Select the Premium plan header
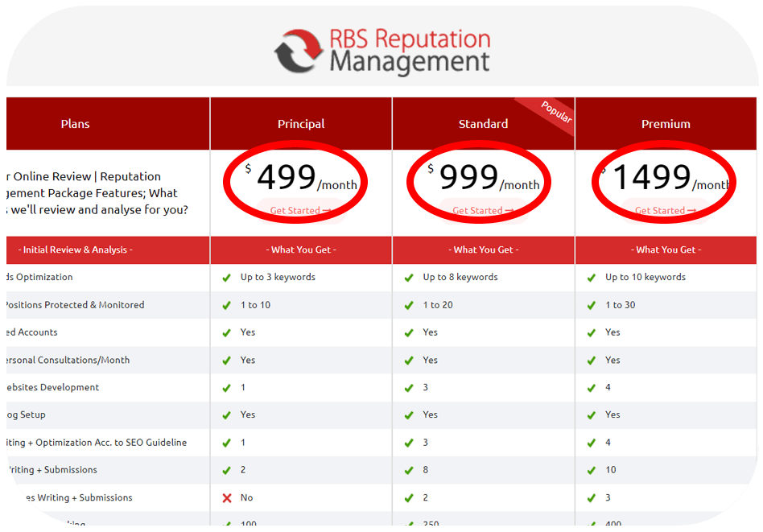This screenshot has width=763, height=532. [x=666, y=124]
